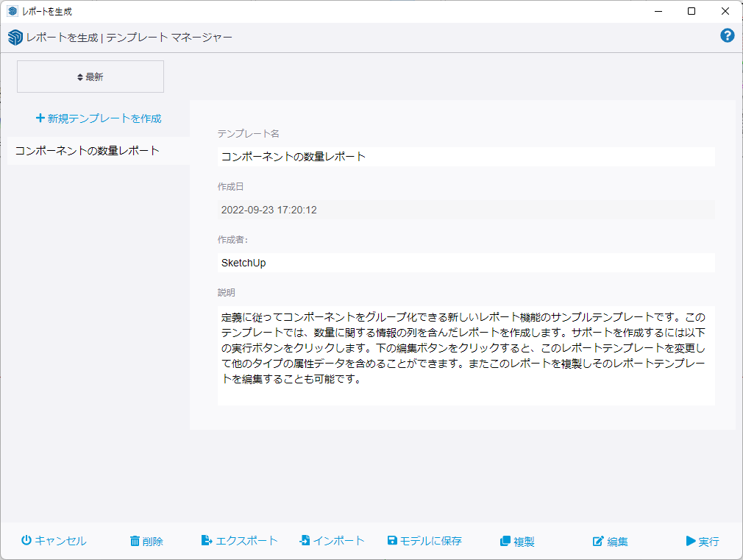The height and width of the screenshot is (560, 743).
Task: Click the エクスポート export icon
Action: [x=206, y=540]
